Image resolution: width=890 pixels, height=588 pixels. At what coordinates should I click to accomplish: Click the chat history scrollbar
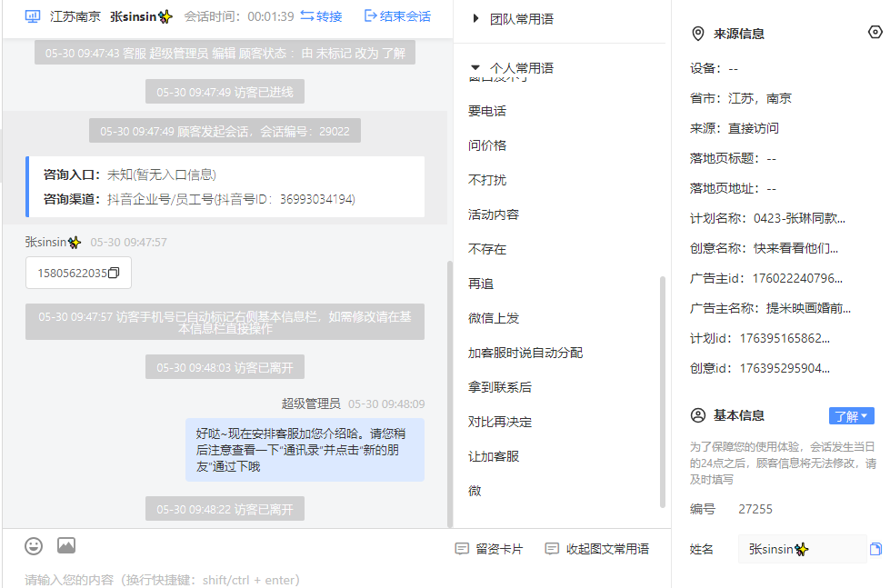tap(450, 394)
